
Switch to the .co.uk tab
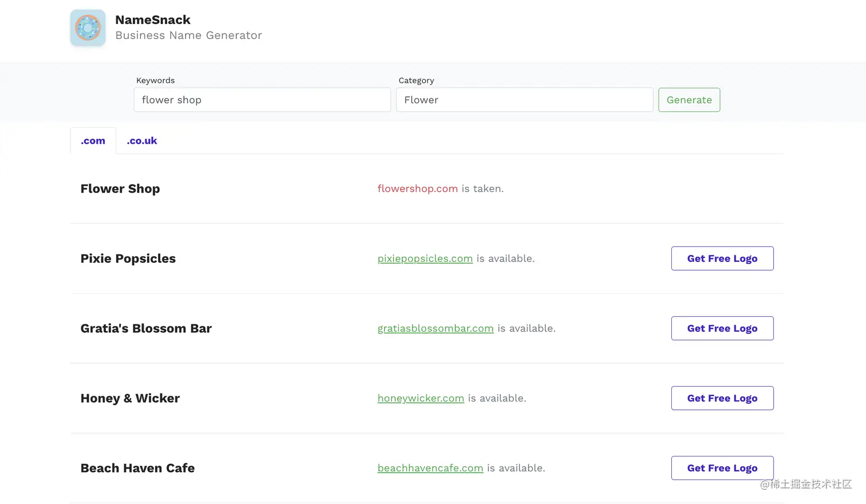(x=141, y=141)
